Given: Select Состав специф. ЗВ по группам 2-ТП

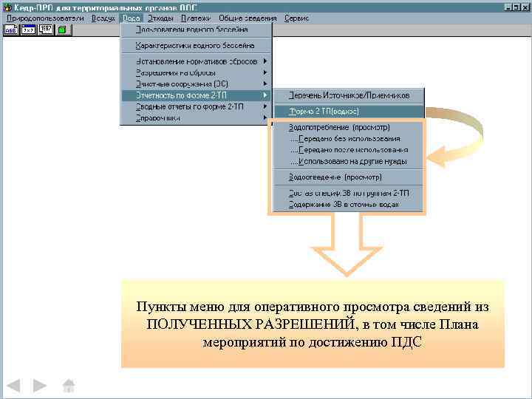Looking at the screenshot, I should point(349,193).
